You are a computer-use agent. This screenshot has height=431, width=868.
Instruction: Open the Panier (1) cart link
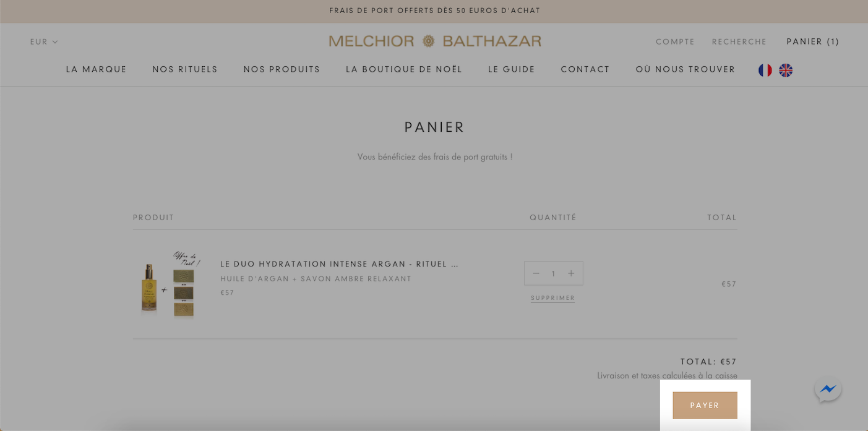click(813, 41)
